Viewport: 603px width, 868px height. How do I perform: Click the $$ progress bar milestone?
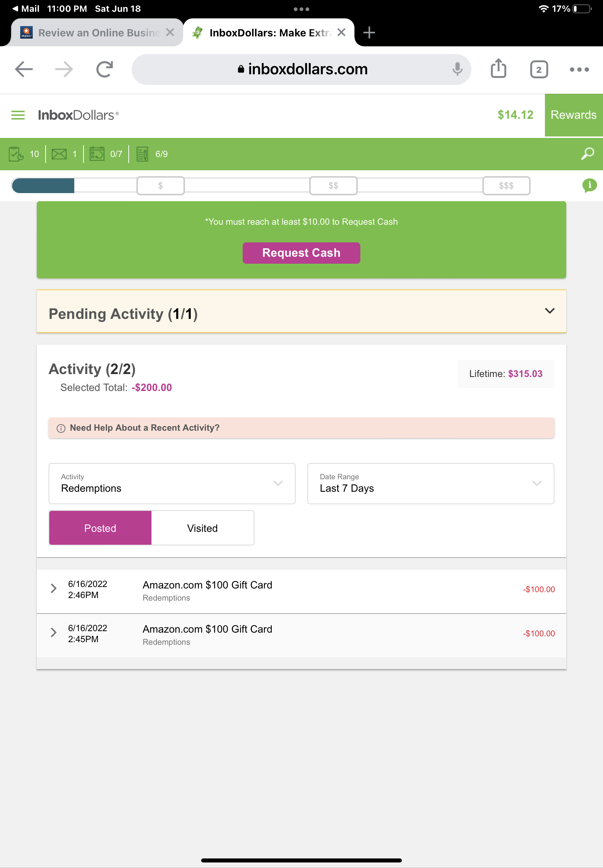click(333, 185)
